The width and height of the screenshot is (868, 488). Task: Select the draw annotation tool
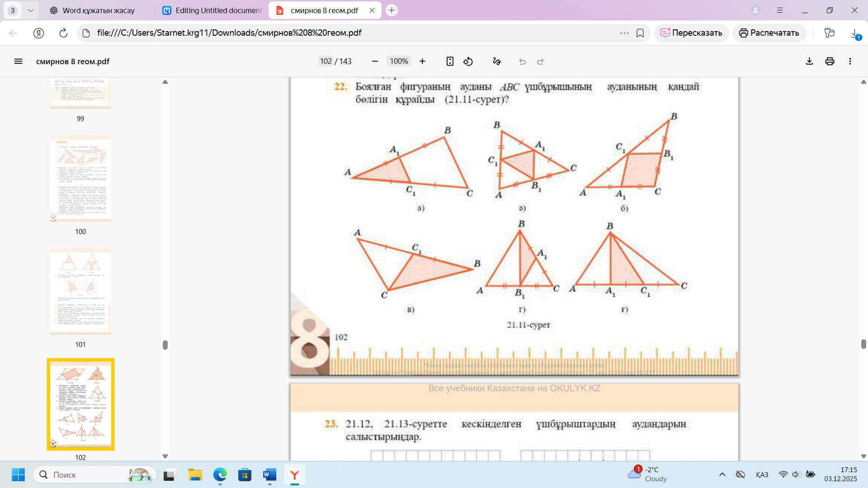496,61
